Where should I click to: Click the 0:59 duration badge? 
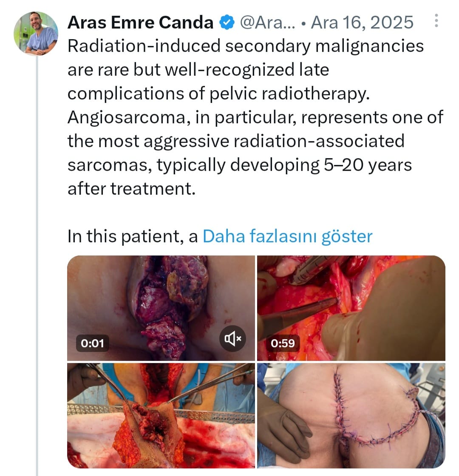[283, 343]
